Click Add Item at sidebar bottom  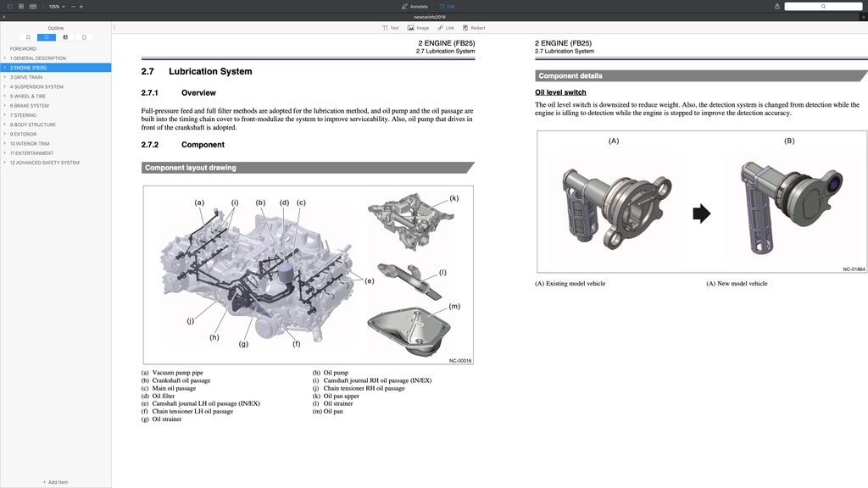click(x=55, y=482)
